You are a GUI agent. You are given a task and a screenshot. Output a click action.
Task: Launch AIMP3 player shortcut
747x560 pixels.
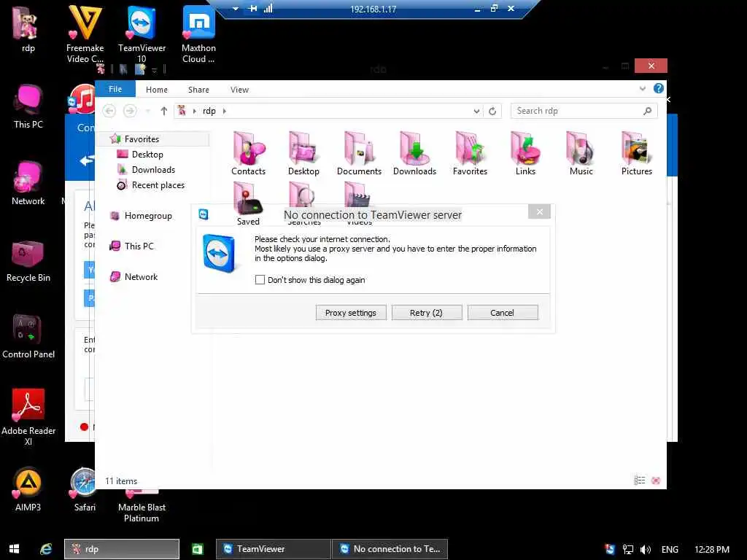point(28,489)
